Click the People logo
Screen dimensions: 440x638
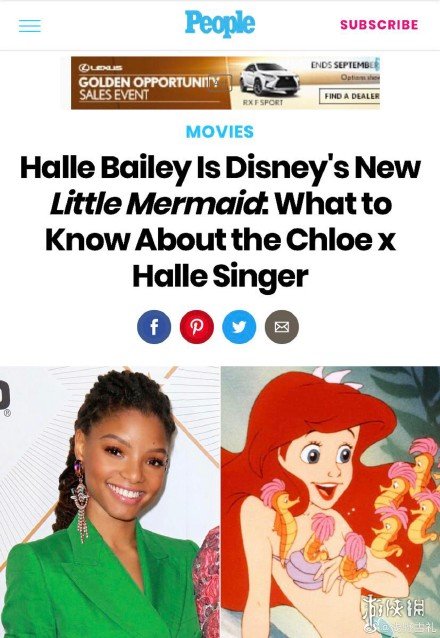tap(220, 23)
